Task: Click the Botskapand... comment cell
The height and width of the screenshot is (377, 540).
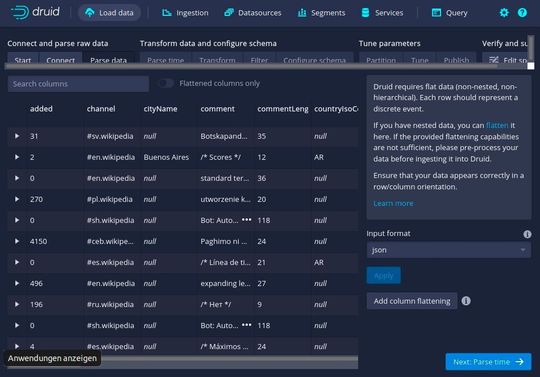Action: tap(224, 136)
